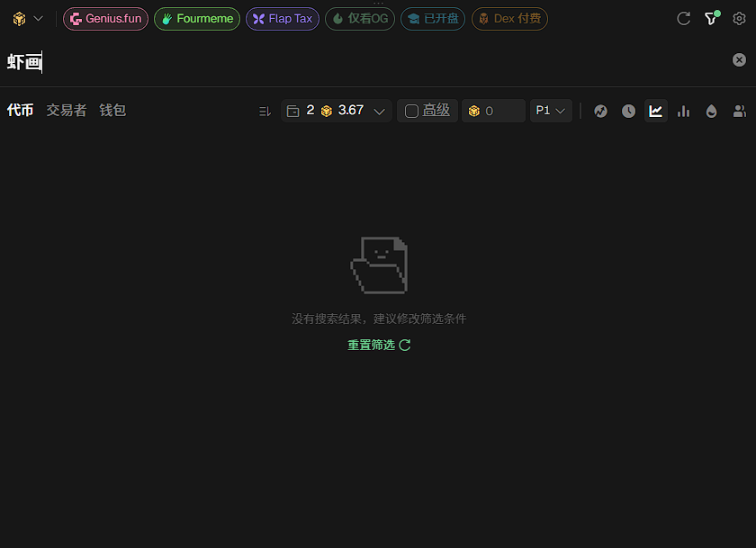756x548 pixels.
Task: Select the clock time sort icon
Action: click(x=628, y=112)
